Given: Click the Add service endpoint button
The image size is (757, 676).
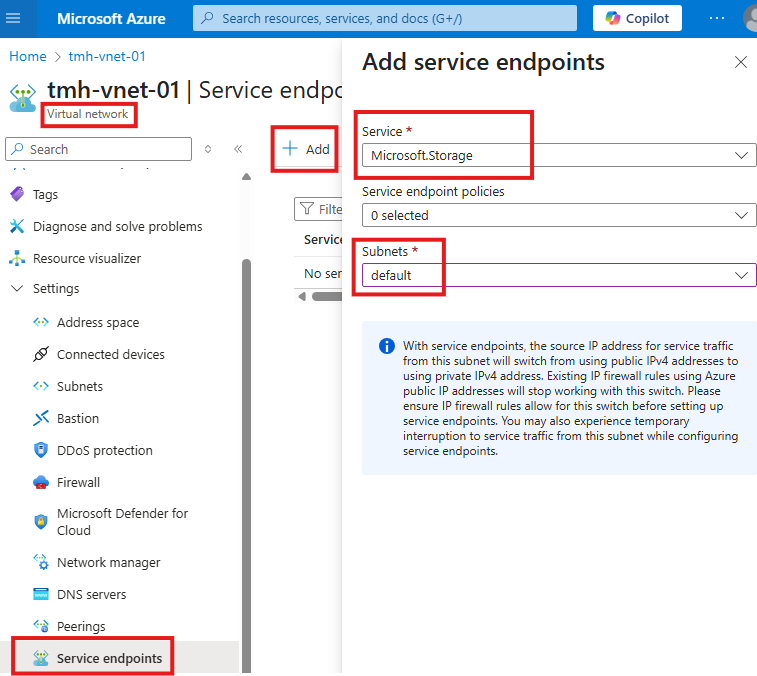Looking at the screenshot, I should tap(306, 149).
